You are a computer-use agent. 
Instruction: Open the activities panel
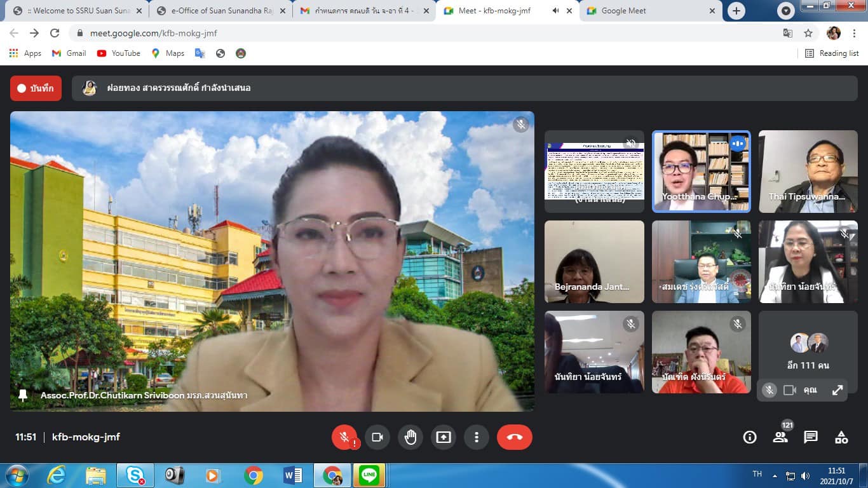click(841, 437)
